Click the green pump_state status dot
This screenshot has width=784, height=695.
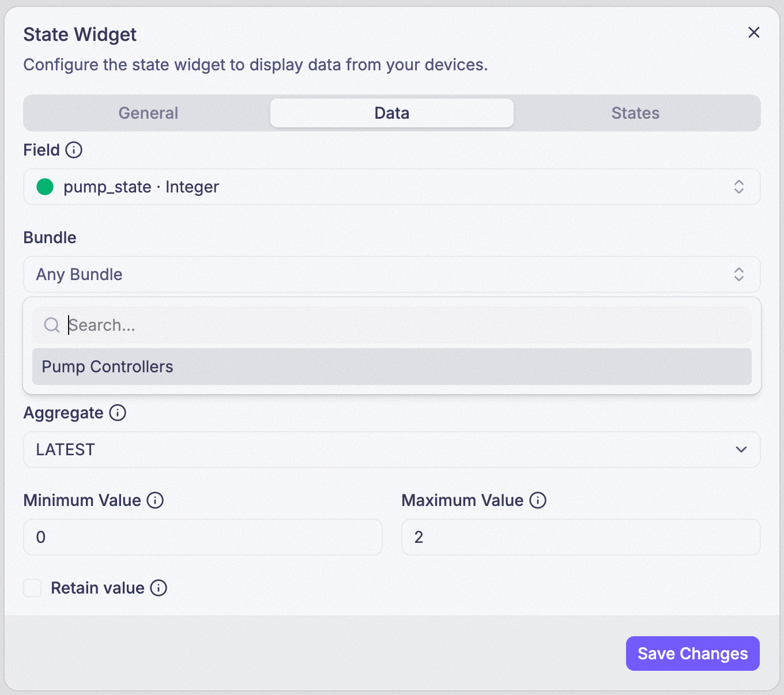45,187
